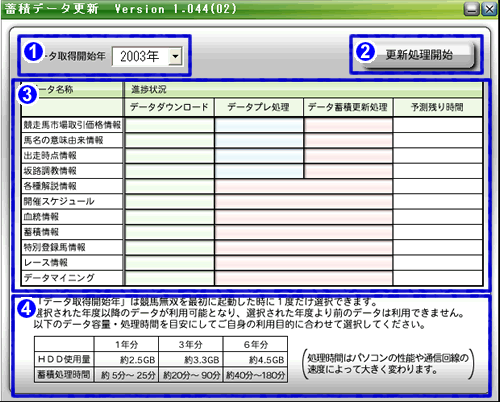Click pre-processing progress bar for 馬名の意味由来情報
Screen dimensions: 500x402
pos(259,140)
